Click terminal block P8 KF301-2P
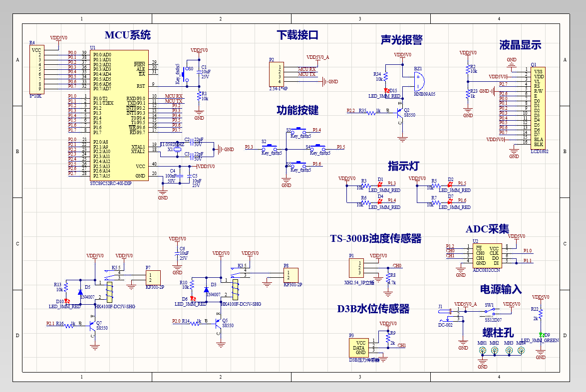586x392 pixels. pos(291,275)
